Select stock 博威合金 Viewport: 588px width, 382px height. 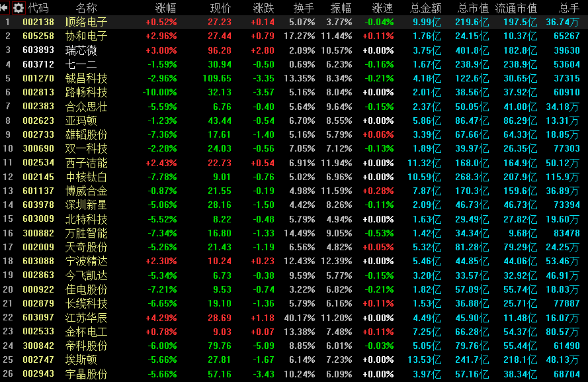point(86,191)
